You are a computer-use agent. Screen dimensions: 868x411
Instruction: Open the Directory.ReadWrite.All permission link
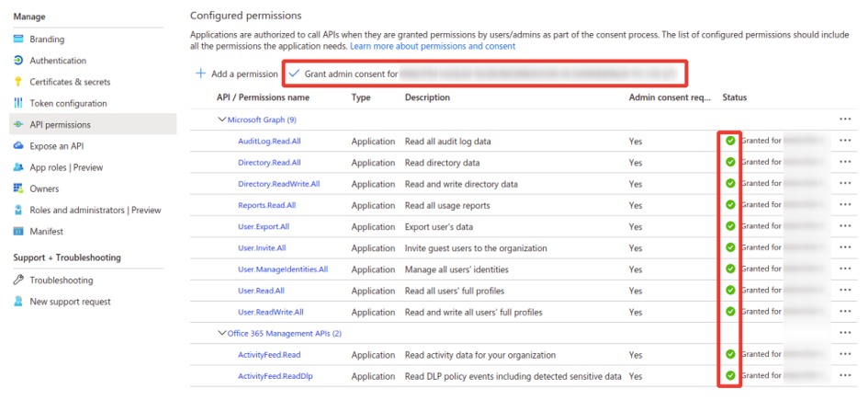click(x=278, y=184)
